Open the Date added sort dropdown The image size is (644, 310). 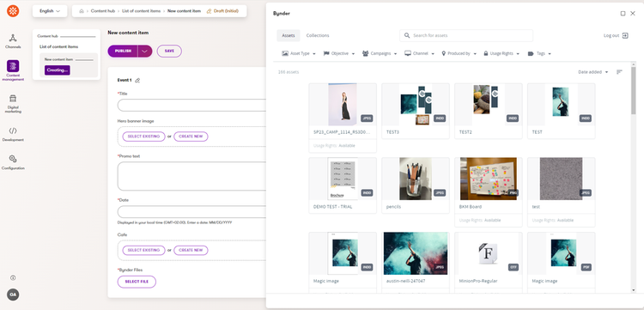593,72
